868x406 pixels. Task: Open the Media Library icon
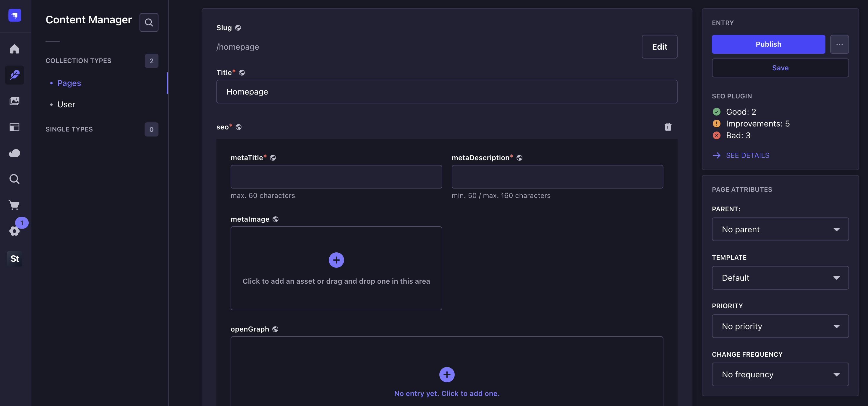click(14, 101)
